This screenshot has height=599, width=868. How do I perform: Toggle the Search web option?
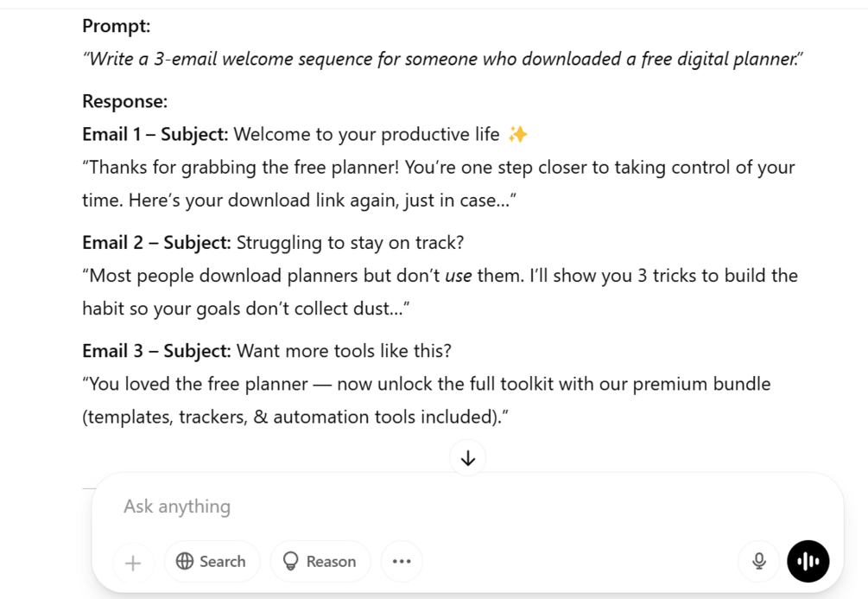pyautogui.click(x=212, y=562)
